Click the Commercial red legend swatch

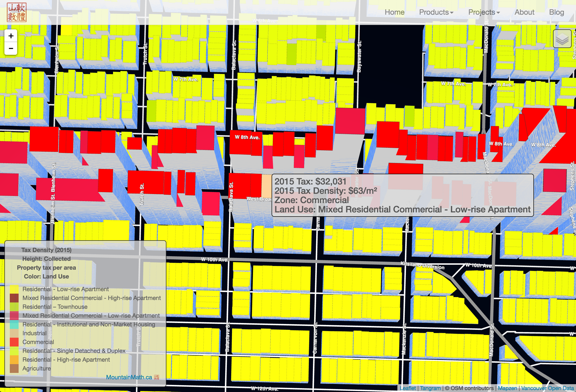pyautogui.click(x=14, y=342)
